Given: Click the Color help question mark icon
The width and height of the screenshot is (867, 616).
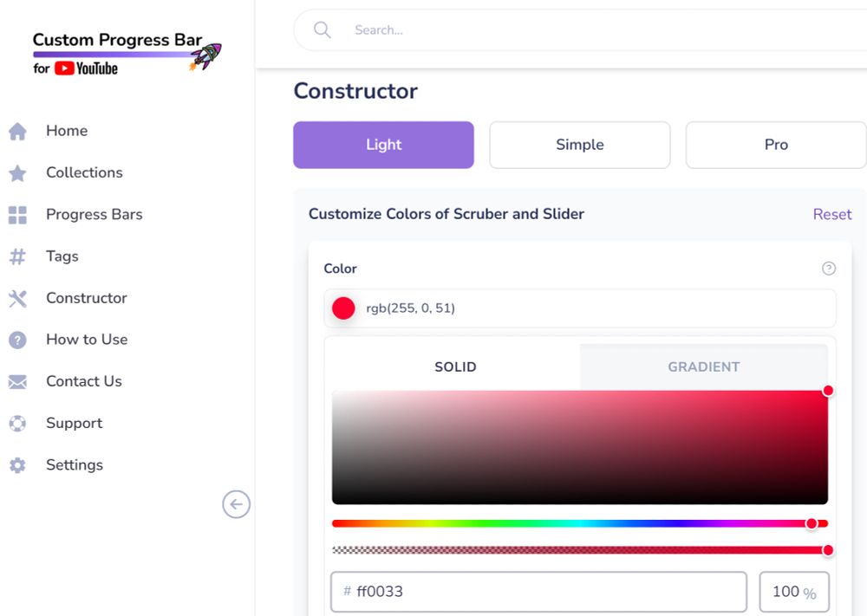Looking at the screenshot, I should click(x=828, y=269).
